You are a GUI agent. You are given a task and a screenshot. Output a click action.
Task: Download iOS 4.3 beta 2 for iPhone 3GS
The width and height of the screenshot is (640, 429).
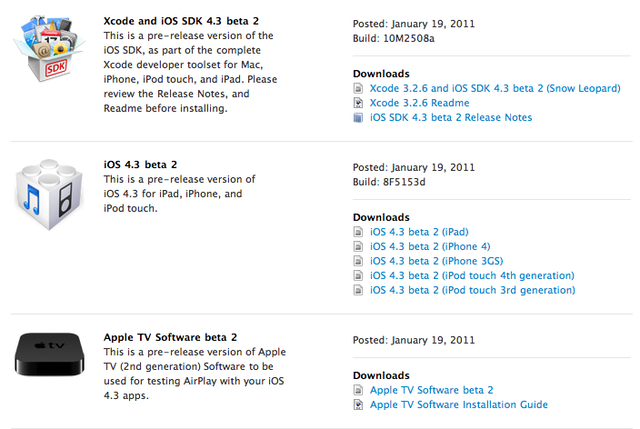coord(437,261)
